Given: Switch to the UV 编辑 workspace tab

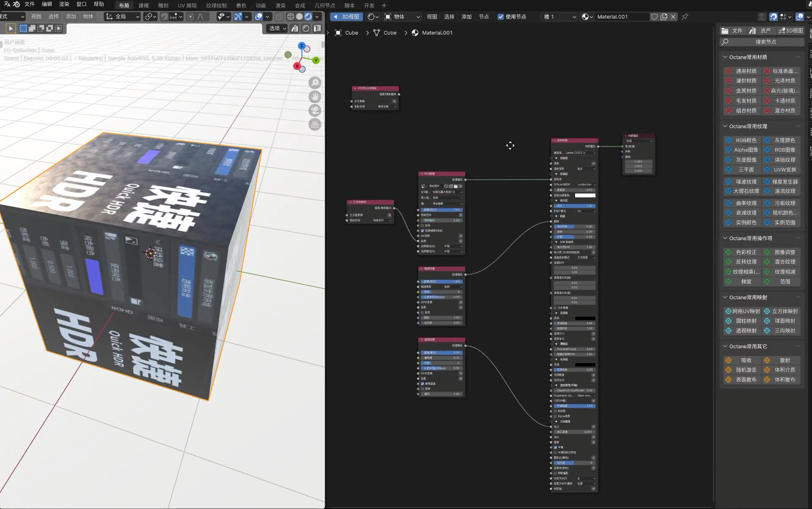Looking at the screenshot, I should [187, 5].
